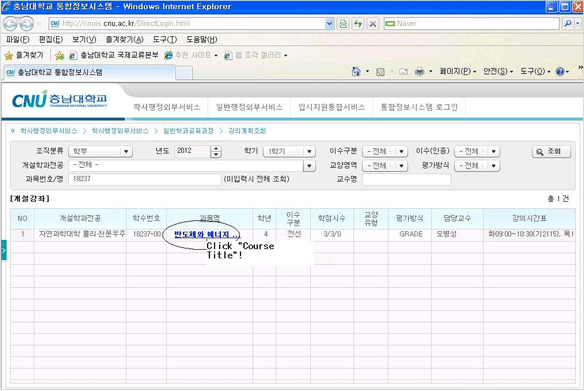
Task: Open the 학기 dropdown showing 1학기
Action: pos(289,151)
